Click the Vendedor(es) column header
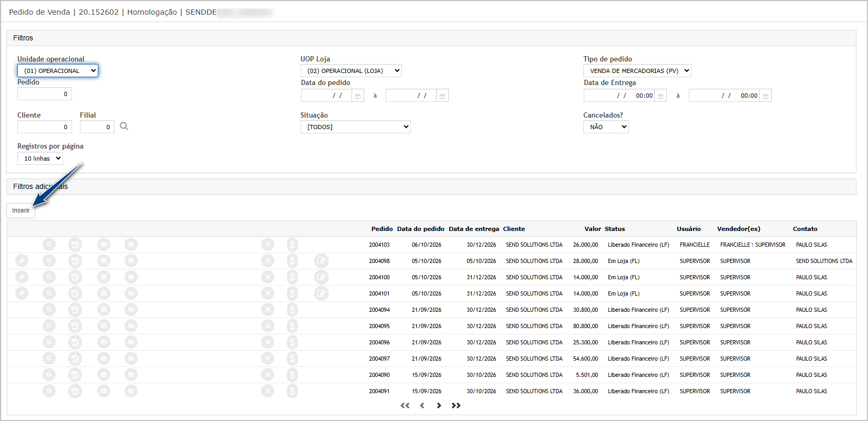The height and width of the screenshot is (421, 868). pos(739,229)
